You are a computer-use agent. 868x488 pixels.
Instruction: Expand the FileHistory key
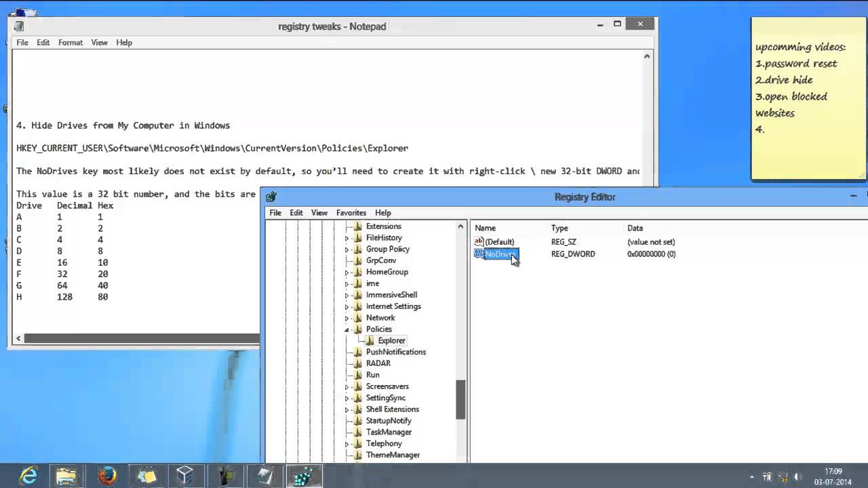point(347,238)
